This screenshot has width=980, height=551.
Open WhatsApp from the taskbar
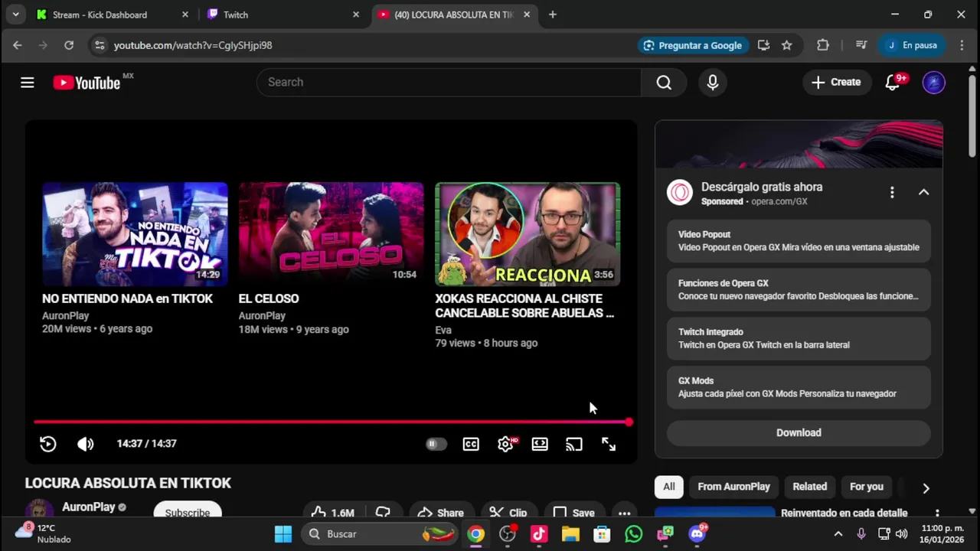coord(633,534)
